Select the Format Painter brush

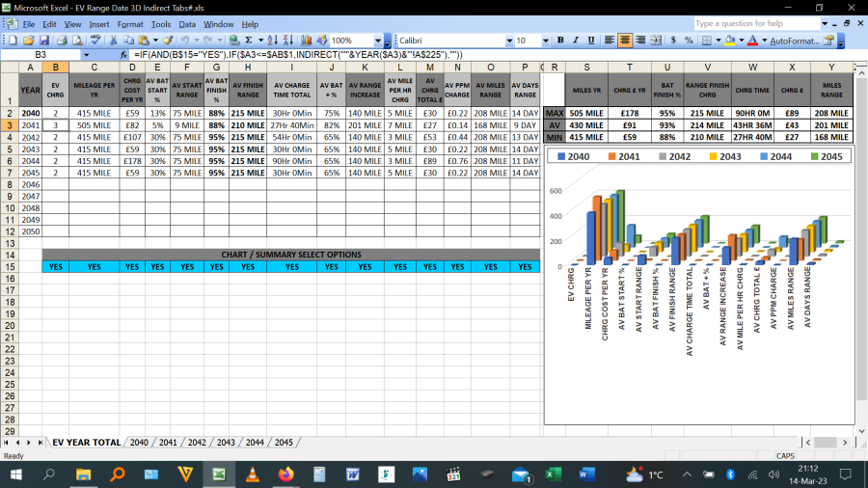coord(168,41)
